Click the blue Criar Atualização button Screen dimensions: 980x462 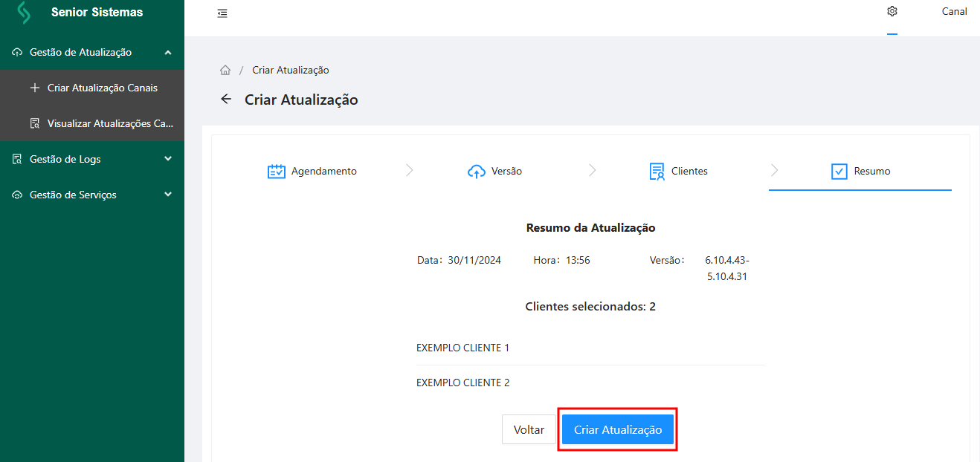[618, 429]
